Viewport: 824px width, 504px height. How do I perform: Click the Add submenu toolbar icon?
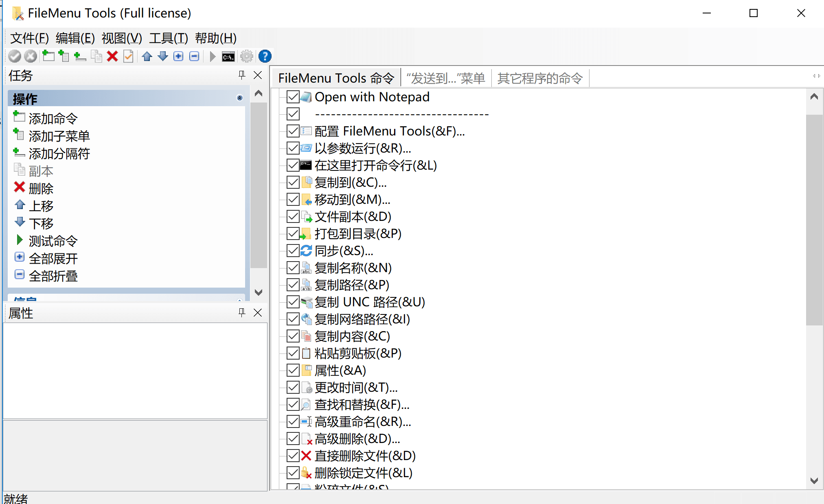click(x=64, y=56)
